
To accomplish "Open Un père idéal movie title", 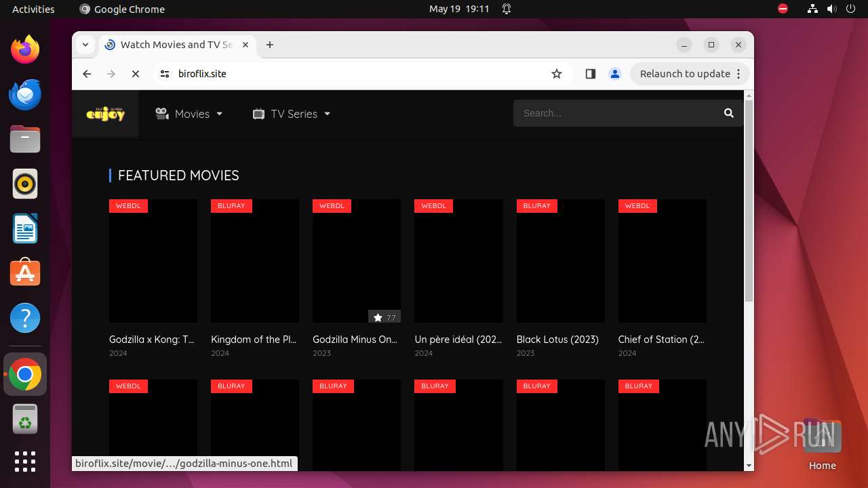I will point(458,340).
